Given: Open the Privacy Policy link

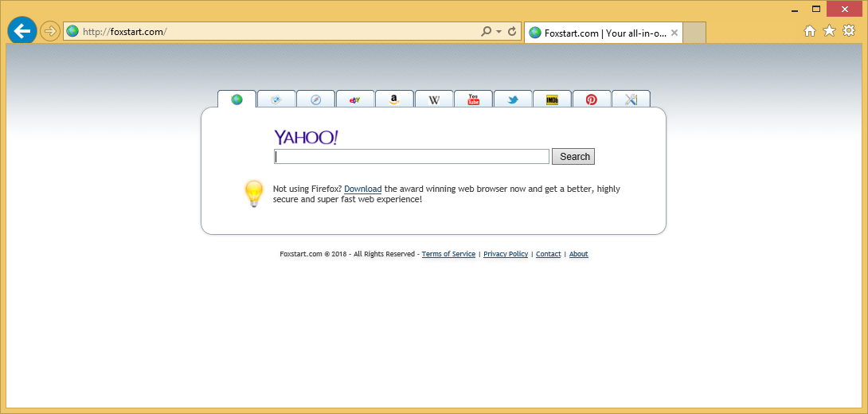Looking at the screenshot, I should pos(505,254).
